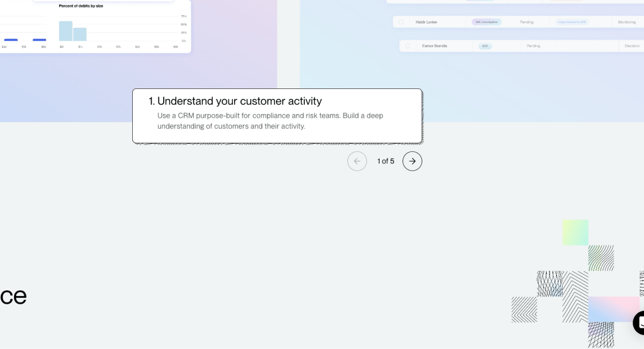
Task: Click the Decision cell
Action: pyautogui.click(x=632, y=46)
